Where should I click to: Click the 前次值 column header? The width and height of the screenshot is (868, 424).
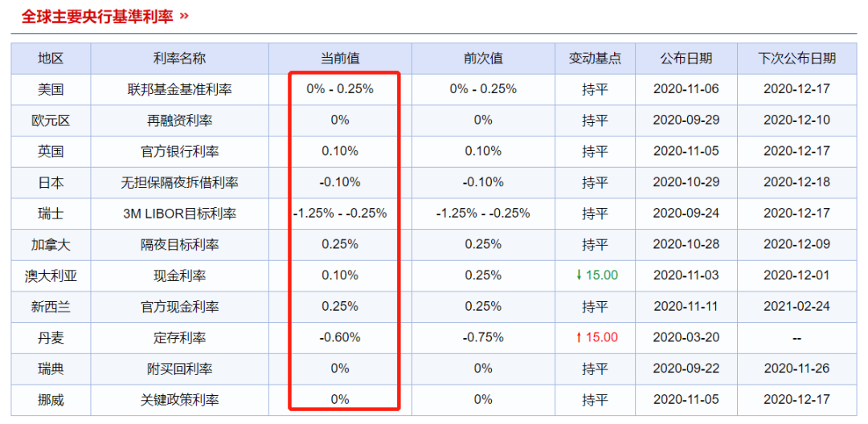[483, 59]
